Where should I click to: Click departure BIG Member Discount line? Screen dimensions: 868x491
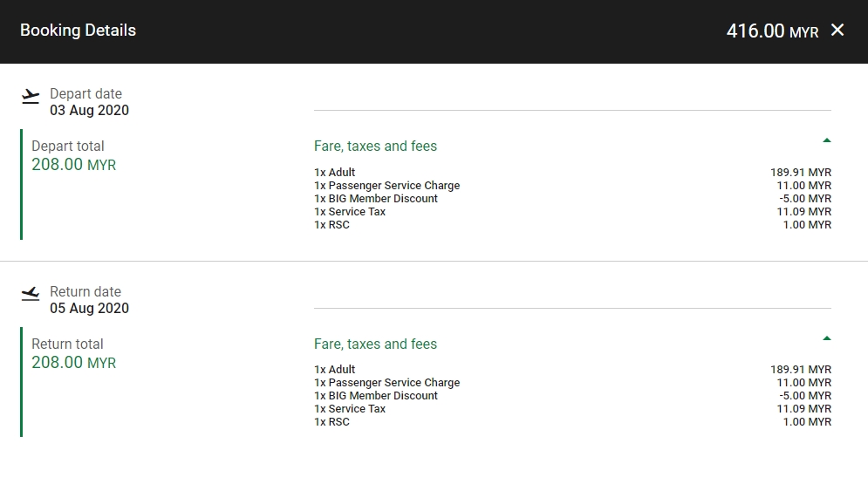coord(376,199)
